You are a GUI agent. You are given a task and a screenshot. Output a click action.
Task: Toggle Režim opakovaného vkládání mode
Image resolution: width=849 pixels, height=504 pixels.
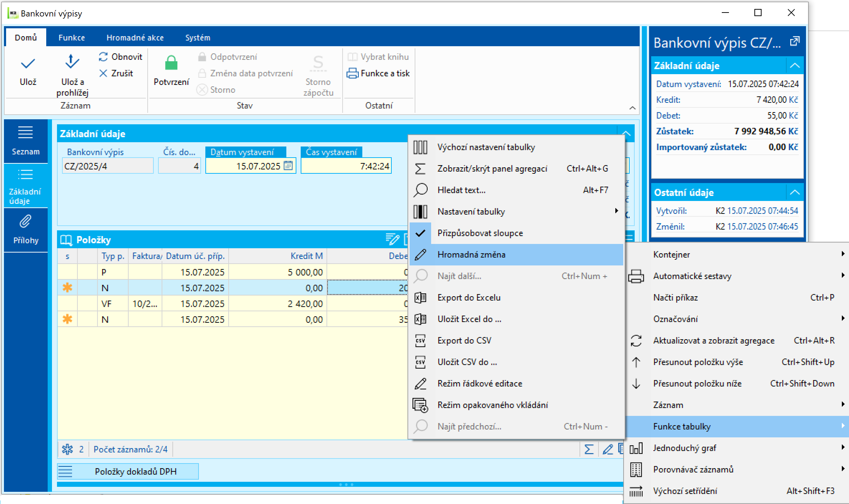coord(492,405)
